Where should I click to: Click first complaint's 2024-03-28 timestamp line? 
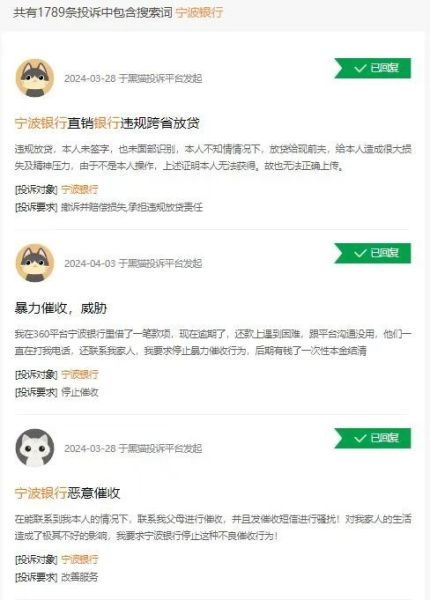[x=133, y=78]
